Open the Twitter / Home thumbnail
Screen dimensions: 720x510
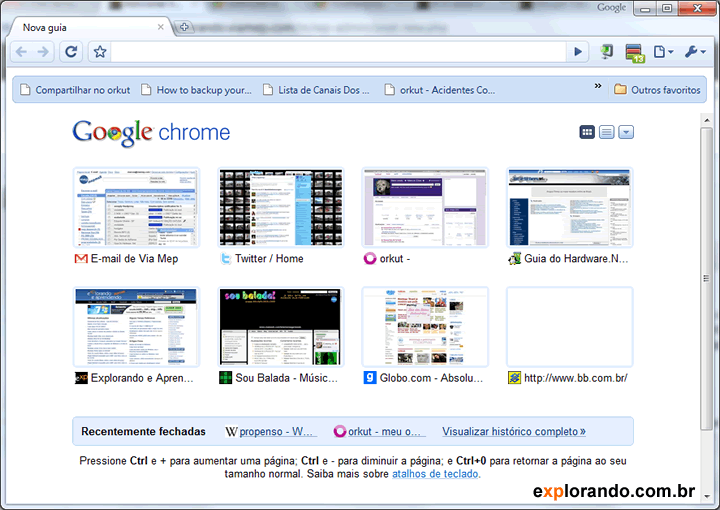(281, 207)
